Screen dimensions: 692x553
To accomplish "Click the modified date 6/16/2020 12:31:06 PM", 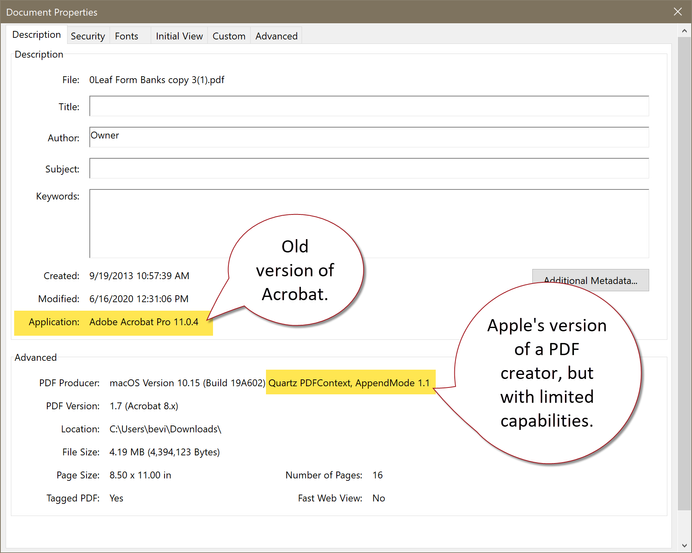I will [139, 299].
